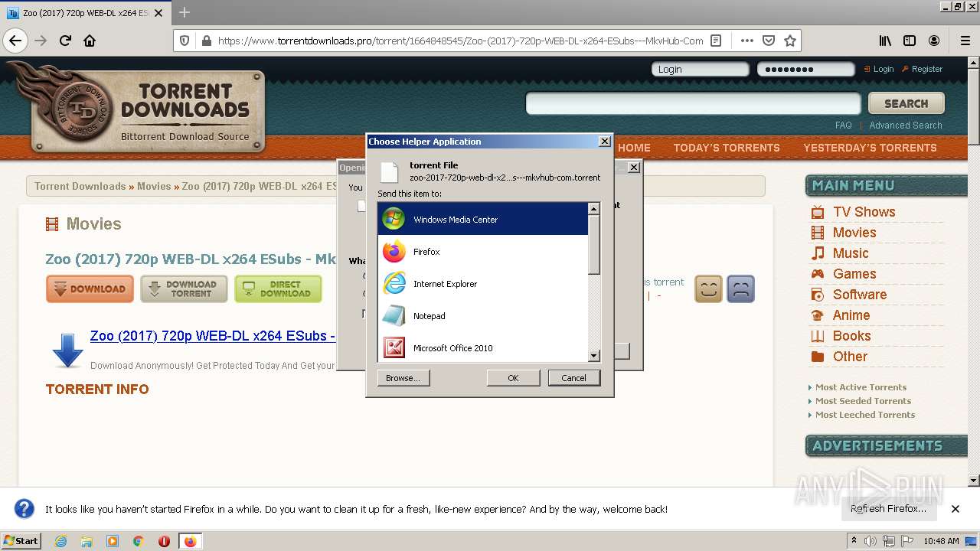This screenshot has width=980, height=551.
Task: Click scroll up arrow in application list
Action: [x=594, y=209]
